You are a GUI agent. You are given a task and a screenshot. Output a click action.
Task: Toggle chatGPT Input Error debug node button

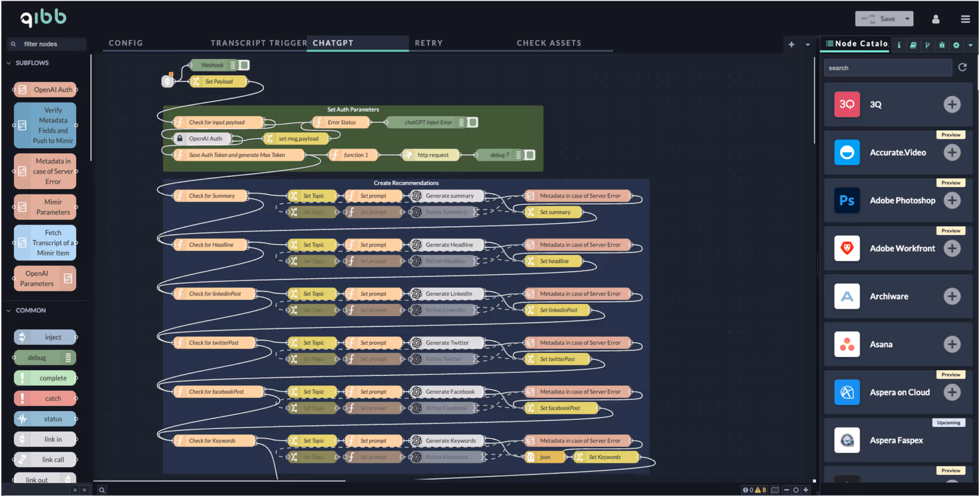473,123
